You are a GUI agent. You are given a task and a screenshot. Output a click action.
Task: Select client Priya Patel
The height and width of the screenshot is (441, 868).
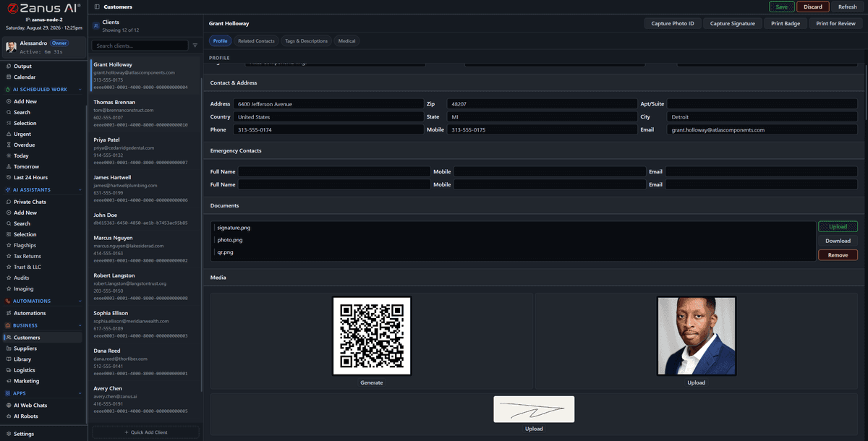(x=145, y=151)
